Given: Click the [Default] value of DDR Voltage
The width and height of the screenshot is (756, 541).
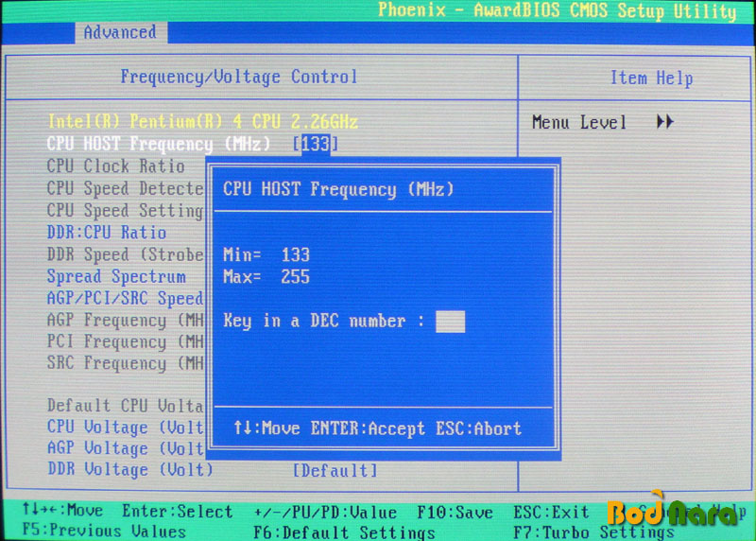Looking at the screenshot, I should pos(335,471).
